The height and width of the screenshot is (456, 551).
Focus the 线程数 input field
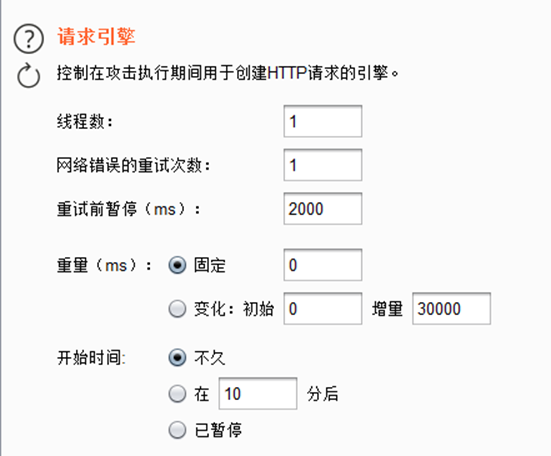[323, 121]
